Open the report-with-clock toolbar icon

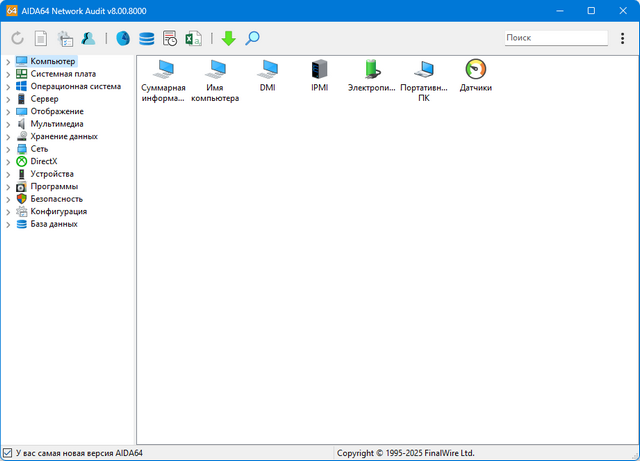pyautogui.click(x=170, y=38)
